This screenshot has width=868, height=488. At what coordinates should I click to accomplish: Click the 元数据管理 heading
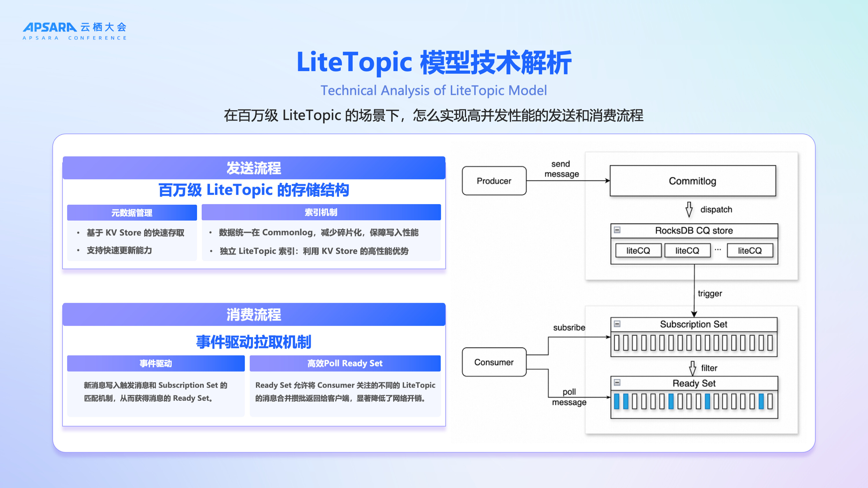coord(132,212)
